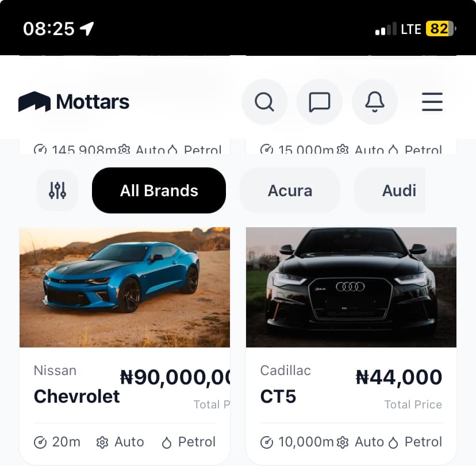Click the ₦44,000 price
Screen dimensions: 476x466
(399, 377)
